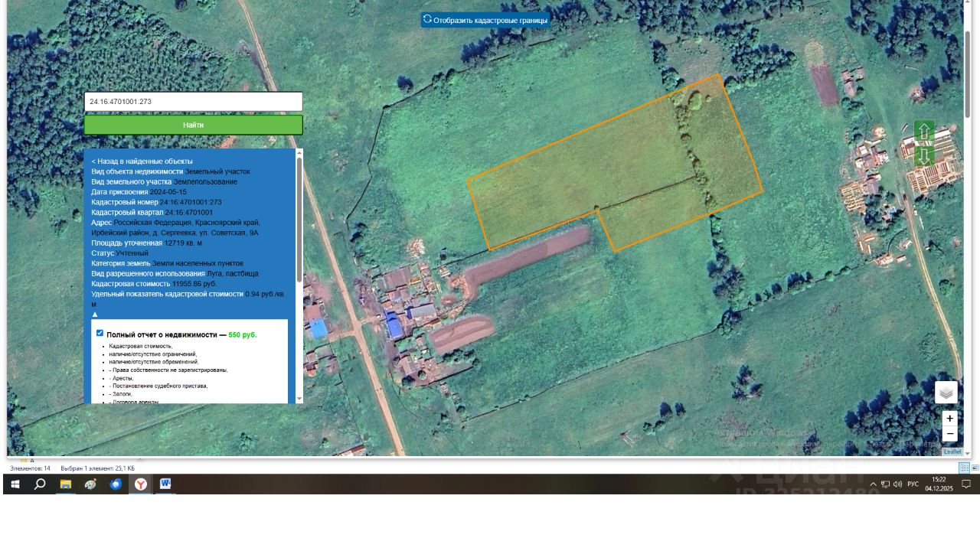Open the map layers switcher
Image resolution: width=980 pixels, height=551 pixels.
click(x=946, y=393)
